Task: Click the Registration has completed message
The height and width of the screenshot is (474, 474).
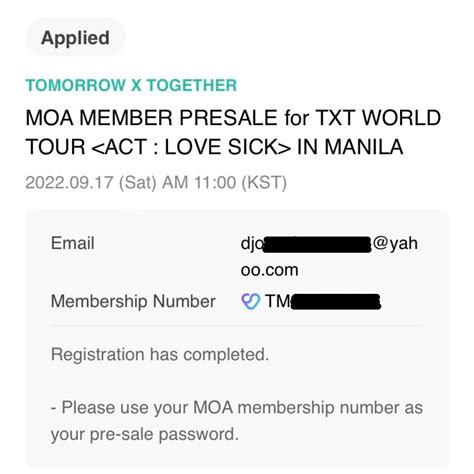Action: click(160, 354)
